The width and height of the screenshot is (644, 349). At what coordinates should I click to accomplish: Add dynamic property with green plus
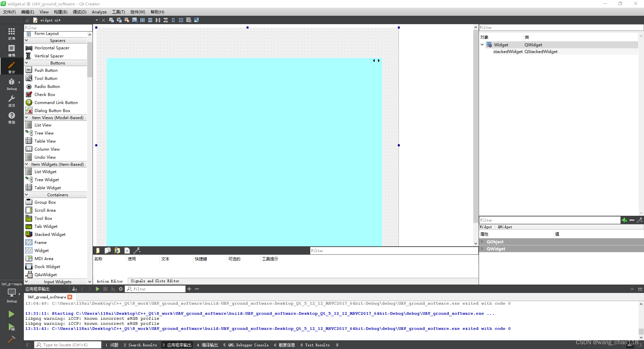624,220
